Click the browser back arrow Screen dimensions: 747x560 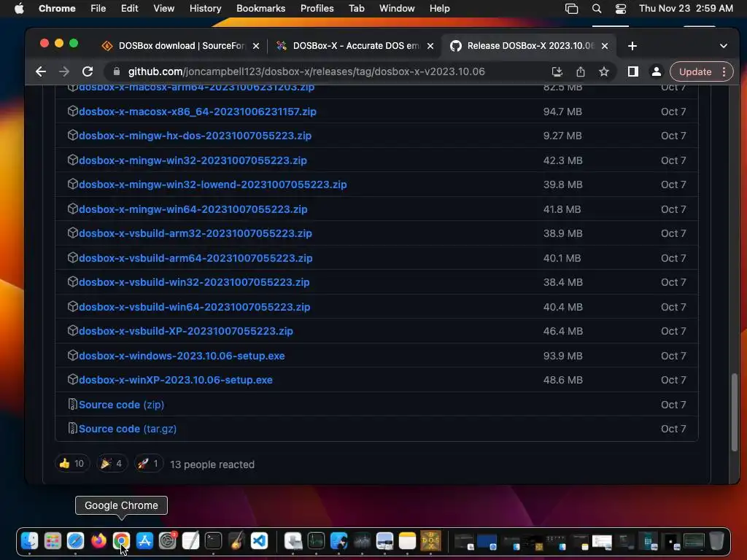point(41,71)
